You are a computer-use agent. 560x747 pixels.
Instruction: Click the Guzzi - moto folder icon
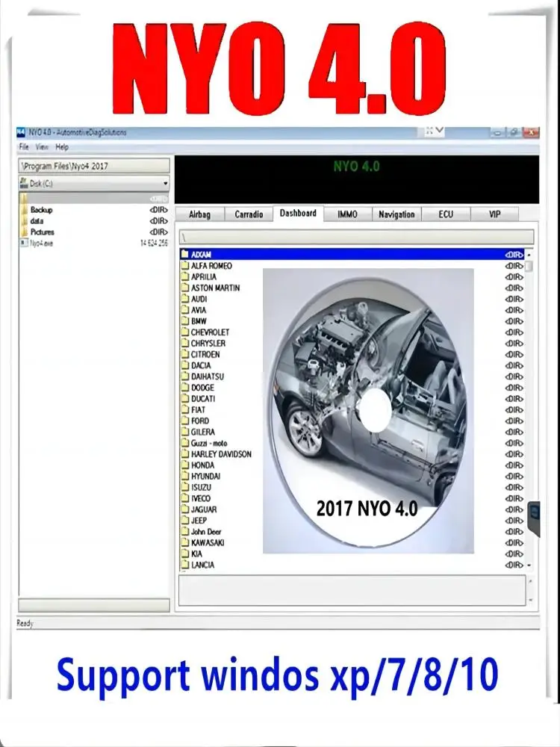[x=185, y=442]
